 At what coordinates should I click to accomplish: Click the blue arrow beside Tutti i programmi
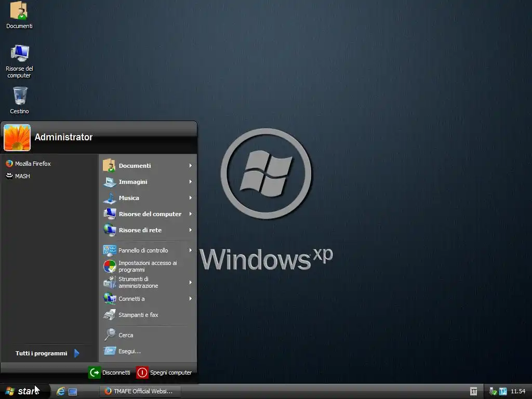[x=77, y=353]
